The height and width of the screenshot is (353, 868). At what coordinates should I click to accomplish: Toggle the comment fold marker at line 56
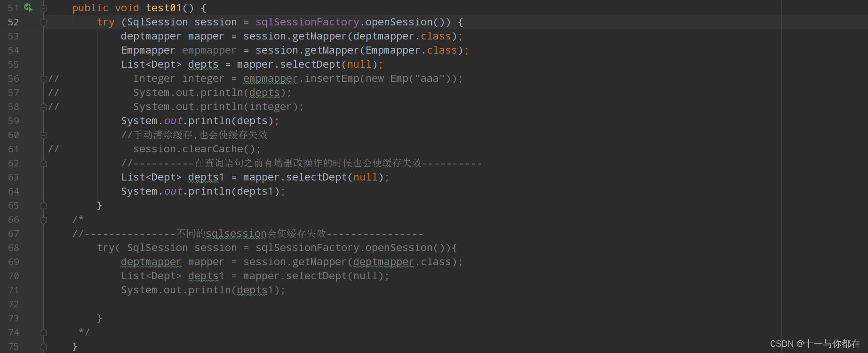click(x=44, y=78)
